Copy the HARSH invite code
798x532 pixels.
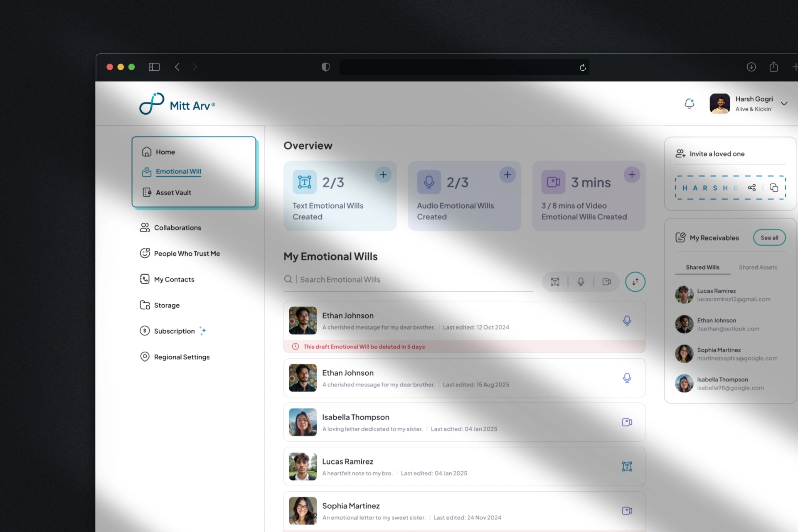click(x=773, y=188)
